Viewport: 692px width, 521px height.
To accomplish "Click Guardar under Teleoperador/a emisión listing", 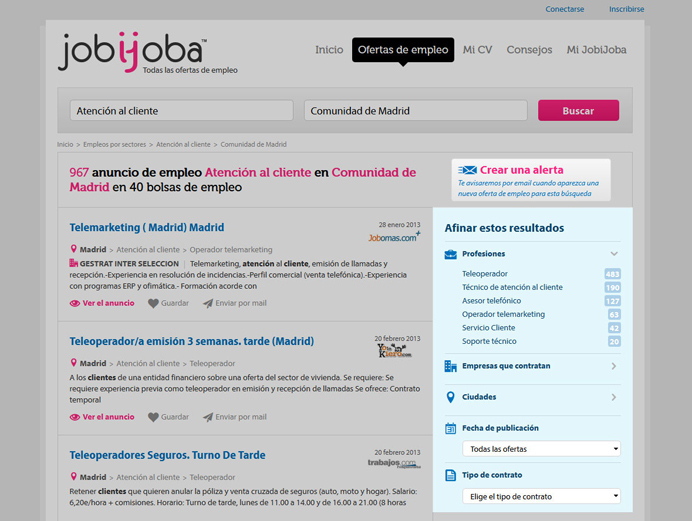I will 175,417.
